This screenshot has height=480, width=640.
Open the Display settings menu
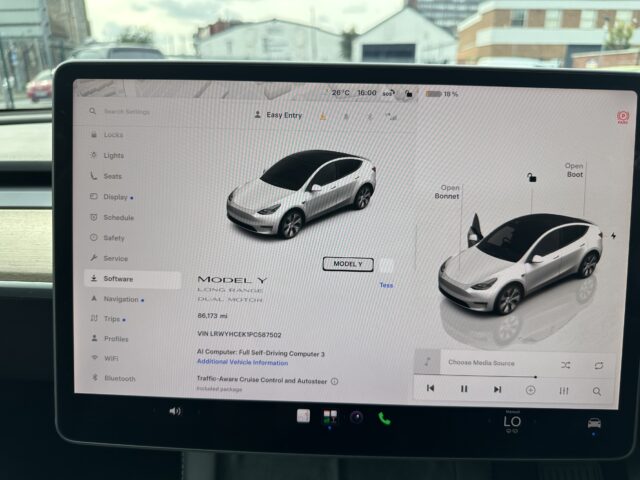click(111, 197)
